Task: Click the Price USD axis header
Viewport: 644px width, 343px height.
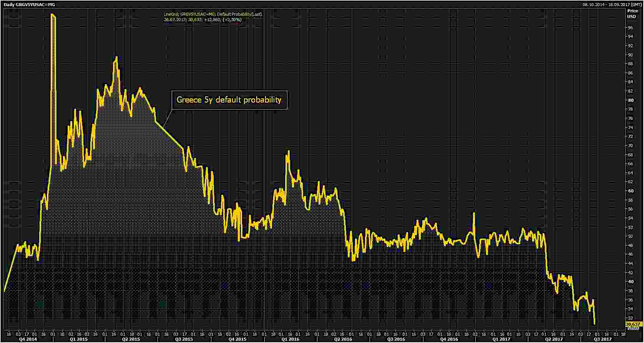Action: coord(632,14)
